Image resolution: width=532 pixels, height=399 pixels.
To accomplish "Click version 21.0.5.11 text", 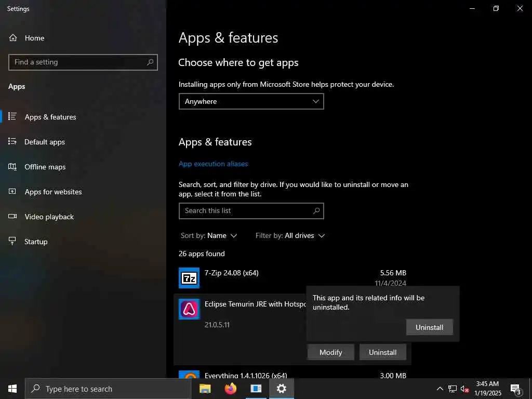I will [x=217, y=325].
